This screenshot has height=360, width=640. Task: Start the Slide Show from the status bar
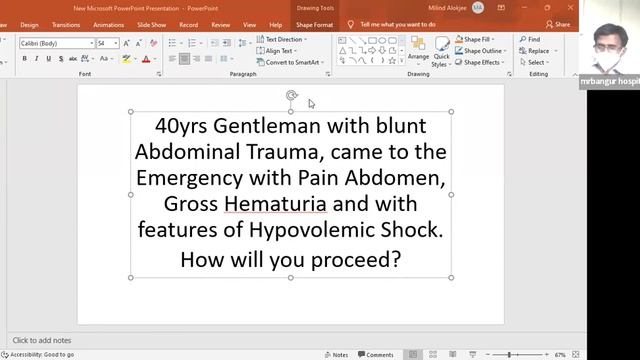coord(472,354)
